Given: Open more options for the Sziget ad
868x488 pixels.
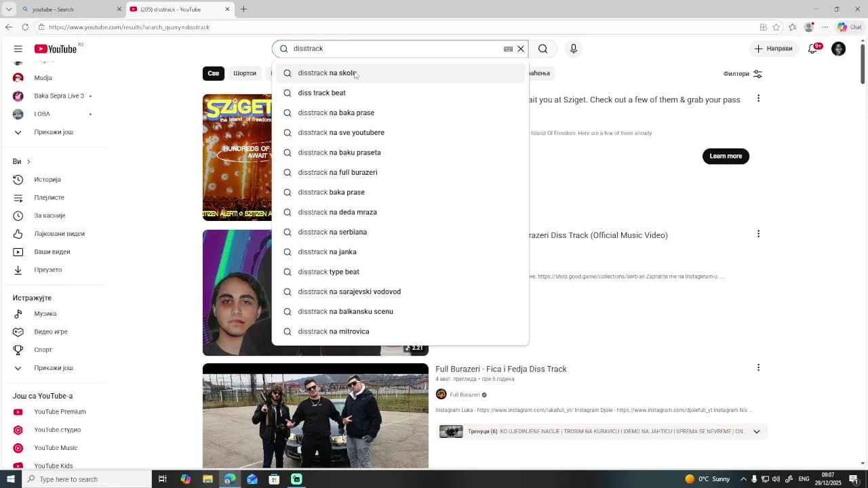Looking at the screenshot, I should (x=758, y=99).
